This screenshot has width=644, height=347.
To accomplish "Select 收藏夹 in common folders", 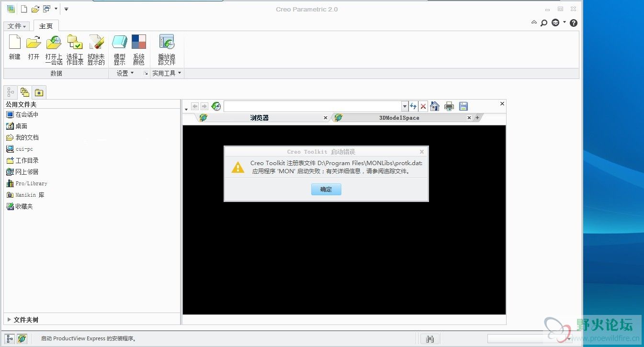I will pyautogui.click(x=20, y=207).
